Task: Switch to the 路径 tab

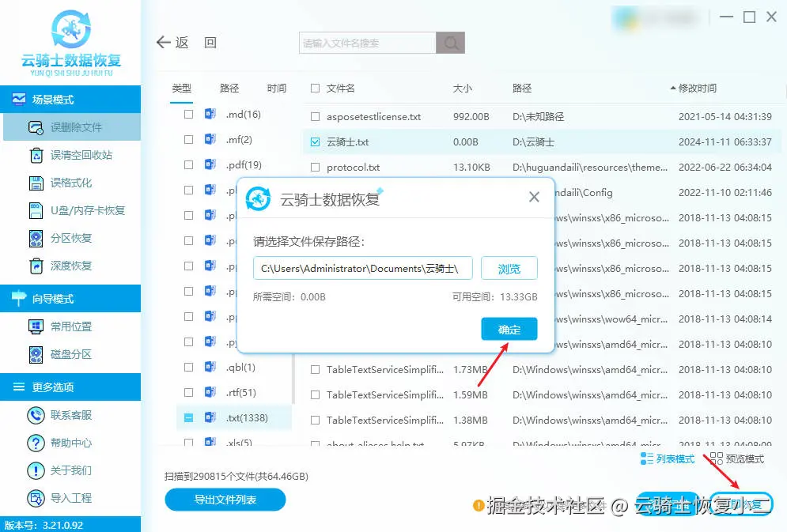Action: [x=229, y=89]
